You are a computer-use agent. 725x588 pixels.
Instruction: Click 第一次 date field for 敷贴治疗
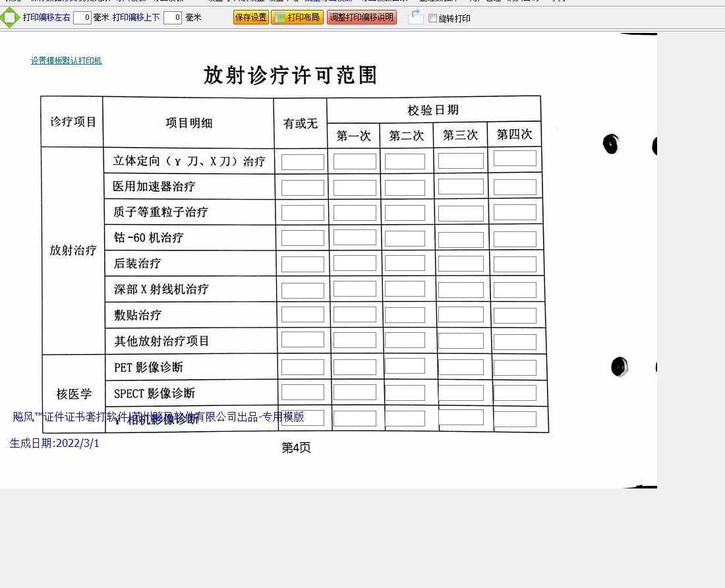(355, 315)
